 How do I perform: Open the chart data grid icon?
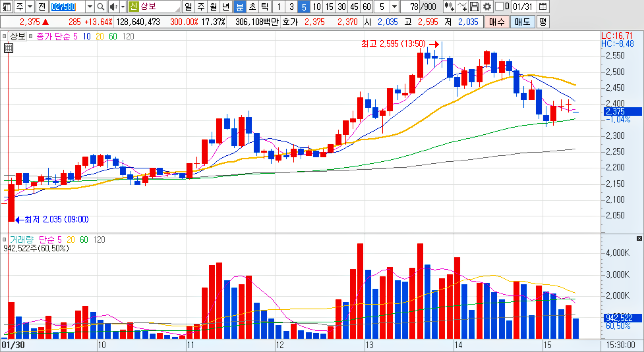pos(9,48)
